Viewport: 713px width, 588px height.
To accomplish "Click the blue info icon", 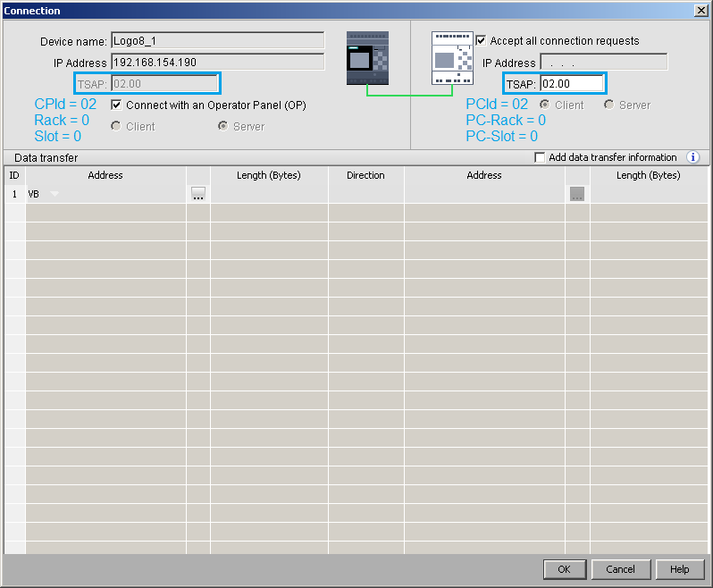I will point(693,157).
